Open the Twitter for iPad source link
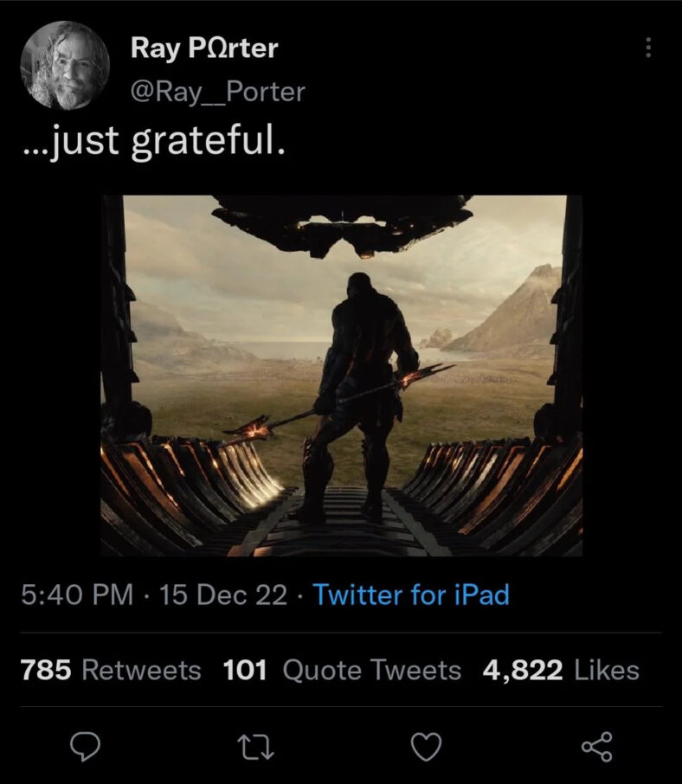The width and height of the screenshot is (682, 784). coord(411,595)
